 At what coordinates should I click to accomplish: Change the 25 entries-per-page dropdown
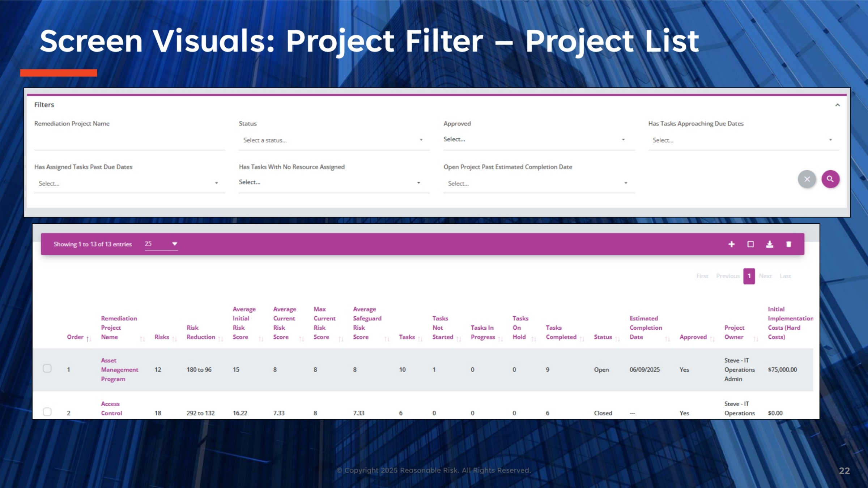coord(161,244)
